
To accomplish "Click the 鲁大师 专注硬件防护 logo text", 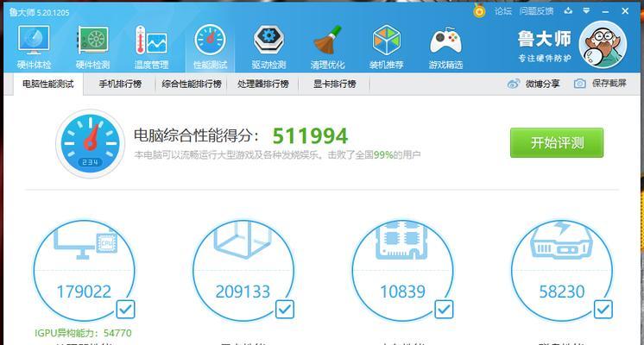I will [544, 46].
